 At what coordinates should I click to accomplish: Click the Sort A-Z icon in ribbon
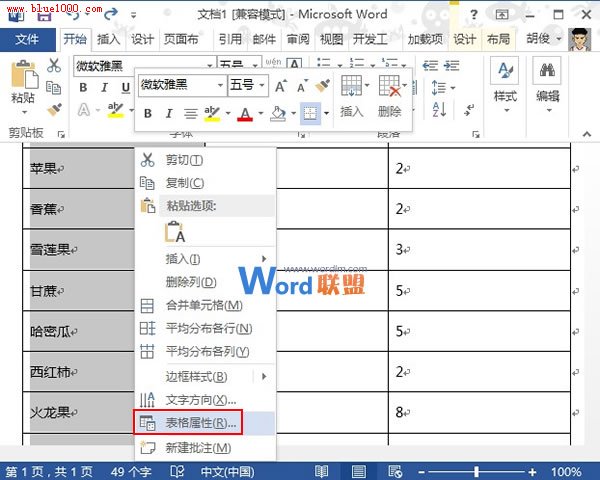(439, 109)
